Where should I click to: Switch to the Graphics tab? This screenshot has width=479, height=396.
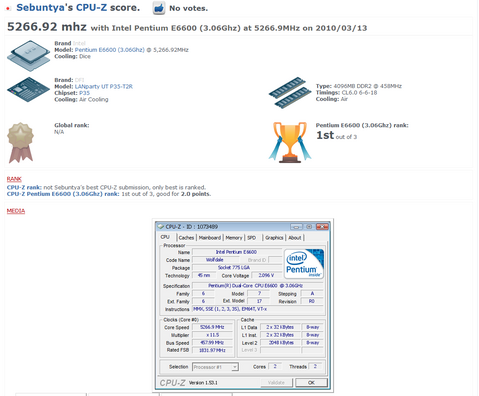coord(274,238)
